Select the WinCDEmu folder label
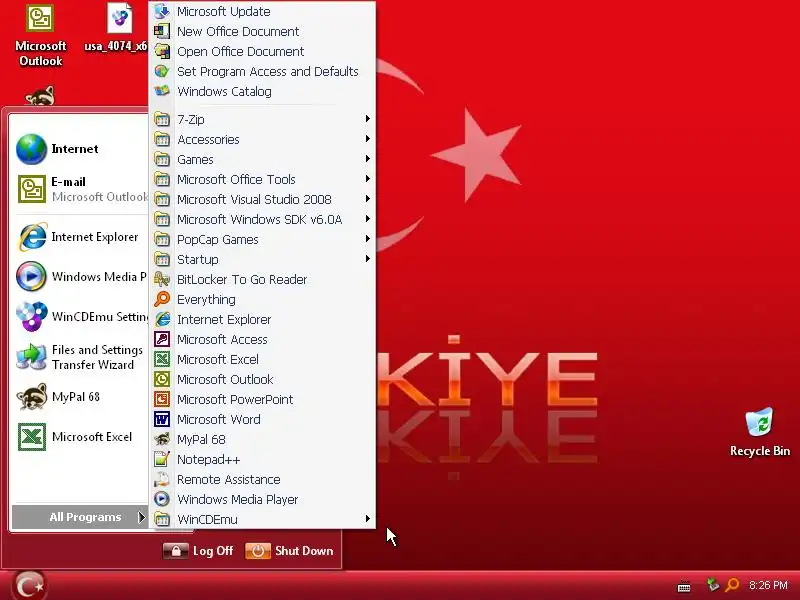 point(207,519)
